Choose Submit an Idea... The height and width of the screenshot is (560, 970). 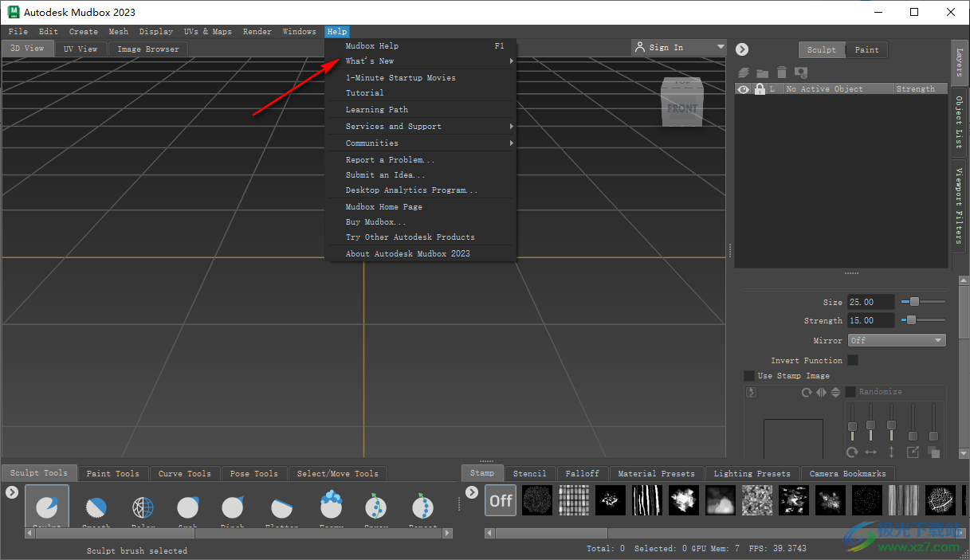point(422,175)
